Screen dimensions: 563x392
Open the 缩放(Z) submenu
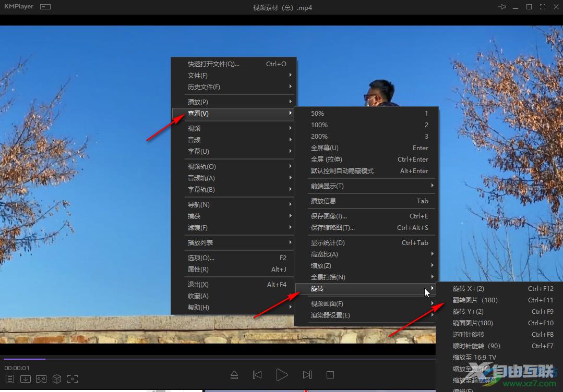tap(366, 265)
